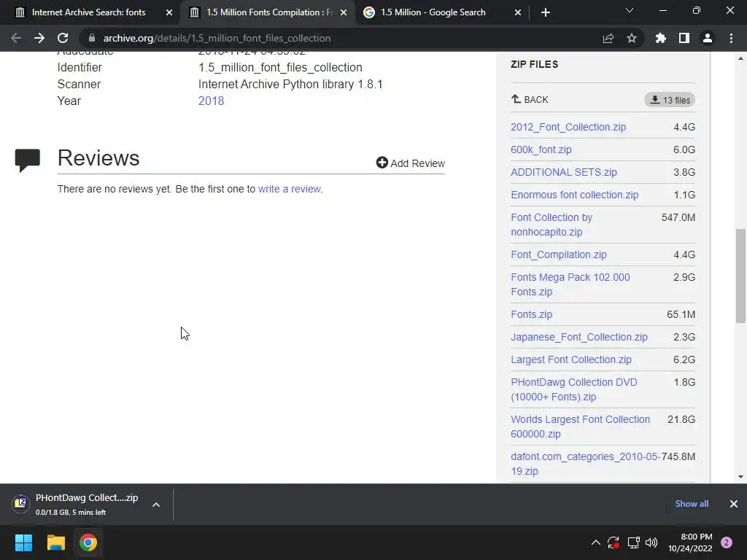Click BACK in ZIP files list
Screen dimensions: 747x560
point(530,99)
